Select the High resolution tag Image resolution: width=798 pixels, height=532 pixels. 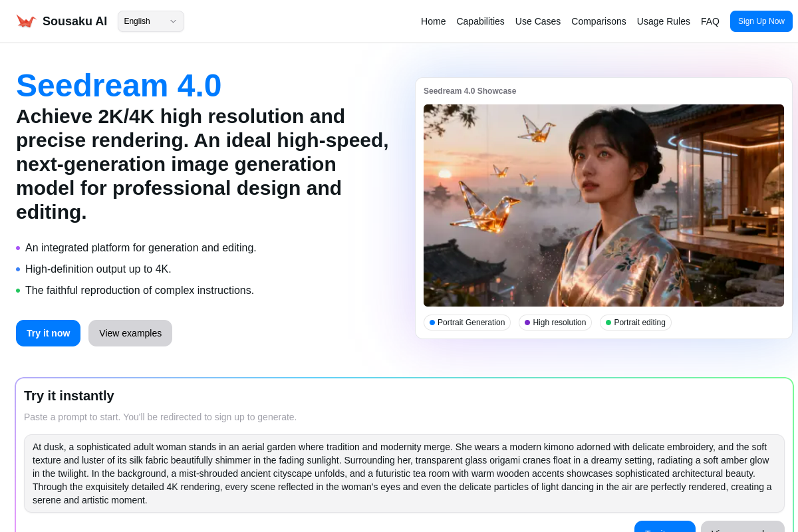[x=555, y=323]
